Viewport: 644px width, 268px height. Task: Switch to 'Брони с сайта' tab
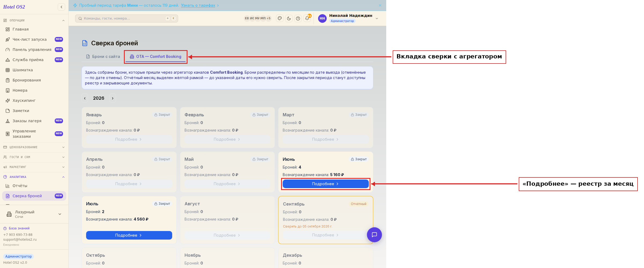[103, 57]
